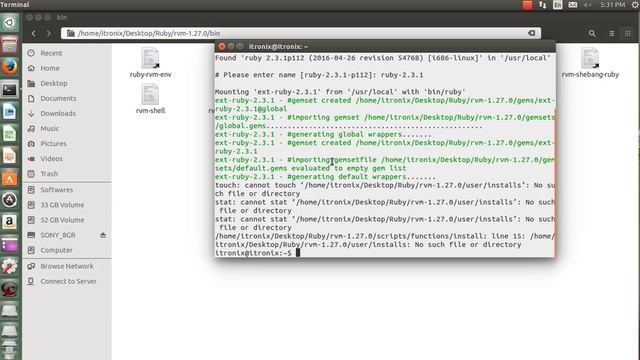Click the terminal's orange scrollbar
The width and height of the screenshot is (640, 360).
(x=554, y=183)
